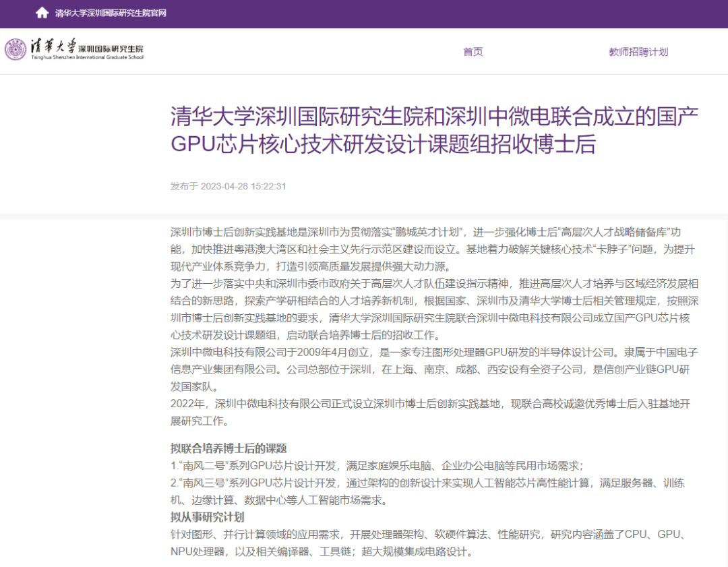Click item 1 about 南风二号 GPU chip
Screen dimensions: 728x567
click(x=376, y=466)
